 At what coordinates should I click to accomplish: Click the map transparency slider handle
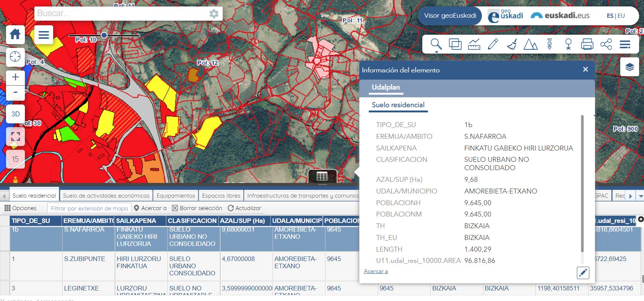tap(104, 35)
